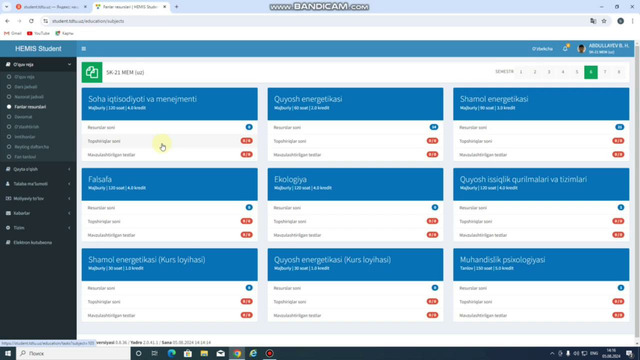Open Google Chrome taskbar icon
Image resolution: width=640 pixels, height=360 pixels.
(x=237, y=353)
